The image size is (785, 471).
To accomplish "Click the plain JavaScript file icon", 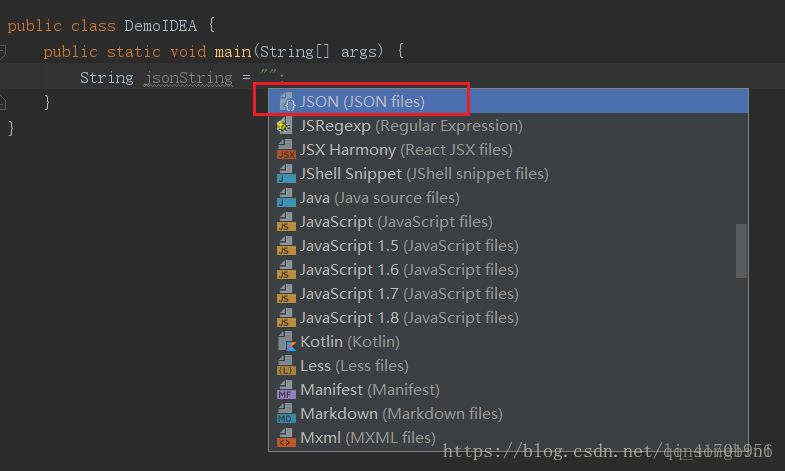I will (286, 222).
